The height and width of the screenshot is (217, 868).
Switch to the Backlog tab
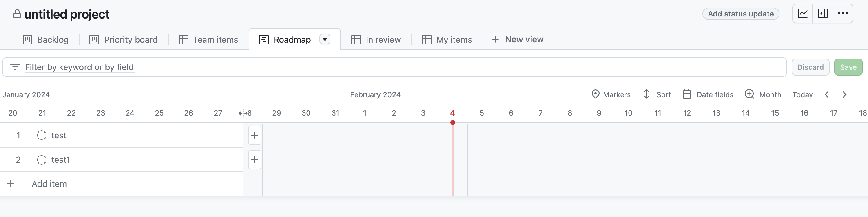coord(46,39)
